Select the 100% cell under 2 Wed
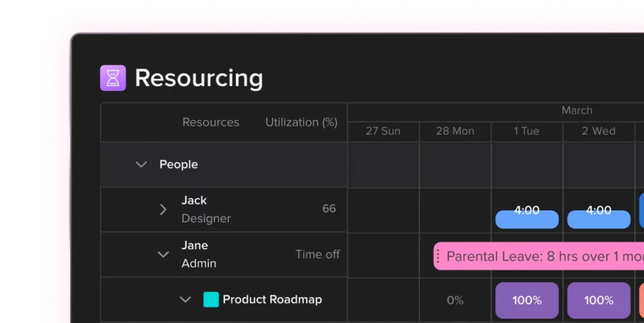The image size is (644, 323). [599, 300]
